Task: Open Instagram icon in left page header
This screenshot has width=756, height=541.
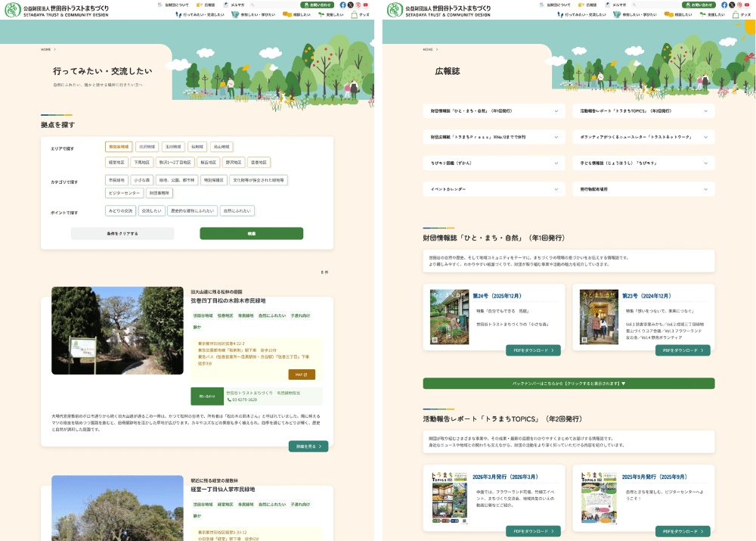Action: pyautogui.click(x=358, y=5)
